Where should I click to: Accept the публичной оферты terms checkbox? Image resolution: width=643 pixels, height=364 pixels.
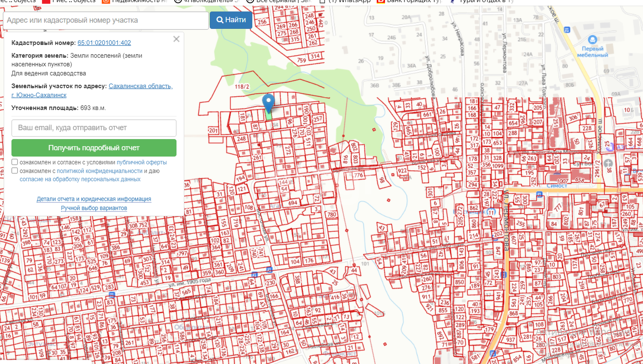[15, 162]
